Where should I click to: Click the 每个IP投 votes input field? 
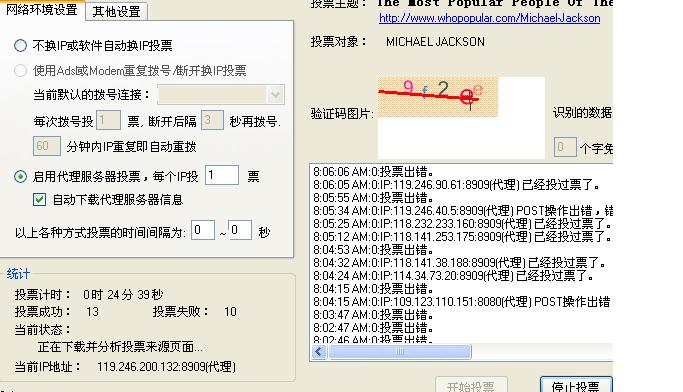tap(222, 175)
